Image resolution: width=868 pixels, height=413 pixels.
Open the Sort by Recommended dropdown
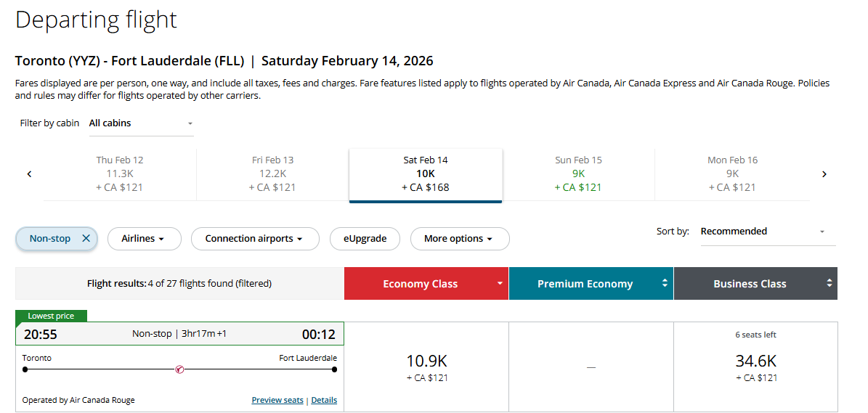(x=767, y=232)
